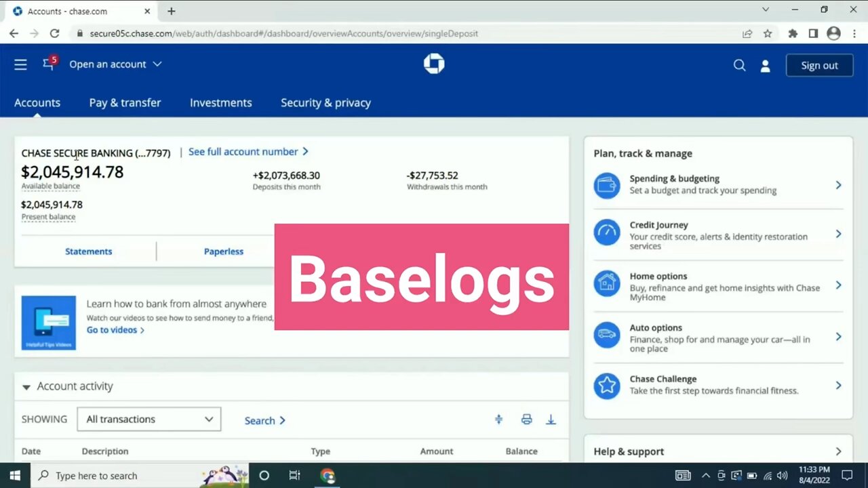Click the Present balance label
Image resolution: width=868 pixels, height=488 pixels.
tap(48, 217)
